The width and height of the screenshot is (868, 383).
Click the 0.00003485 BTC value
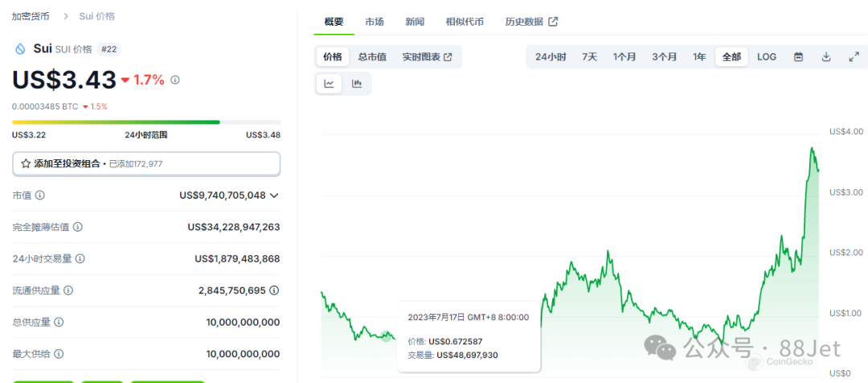click(45, 106)
